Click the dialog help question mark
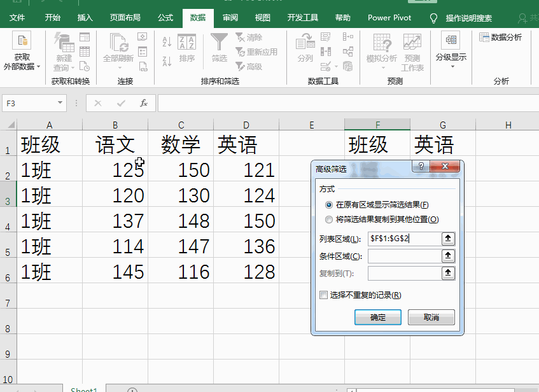This screenshot has height=392, width=539. 421,167
